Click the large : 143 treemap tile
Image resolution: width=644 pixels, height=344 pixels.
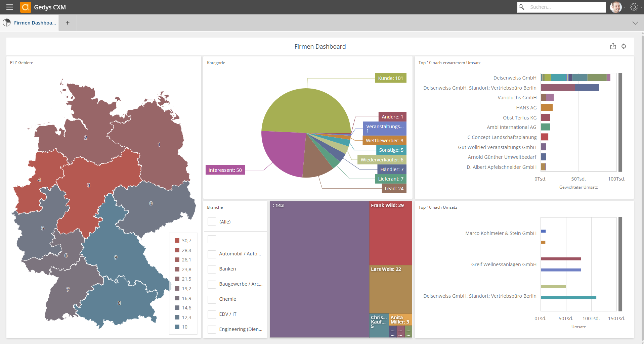(x=319, y=269)
